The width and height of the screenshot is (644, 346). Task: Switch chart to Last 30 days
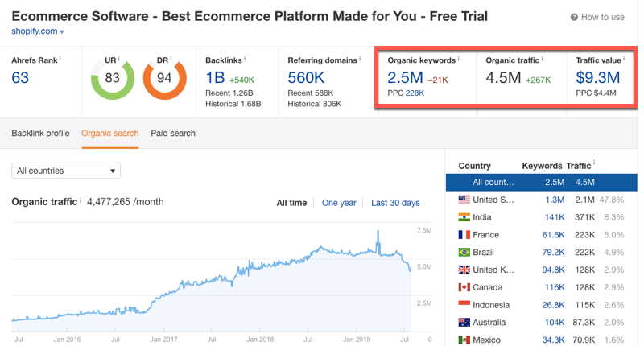coord(395,203)
